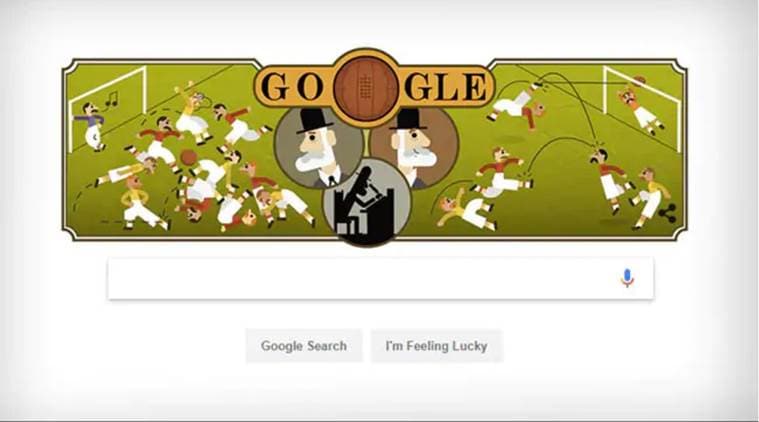Click the white goal frame on the left
This screenshot has height=422, width=759.
coord(107,109)
